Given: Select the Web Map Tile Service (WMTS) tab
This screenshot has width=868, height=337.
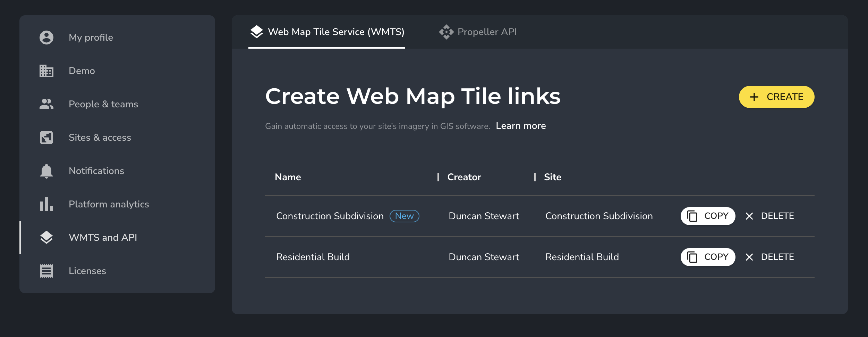Looking at the screenshot, I should (327, 32).
